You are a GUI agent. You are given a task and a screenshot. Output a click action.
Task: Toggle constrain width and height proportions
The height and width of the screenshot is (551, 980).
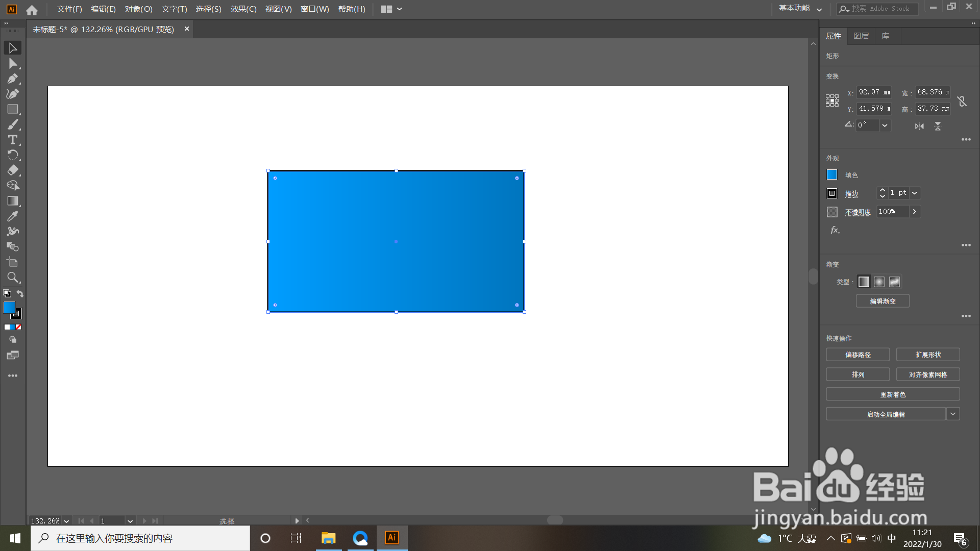point(962,101)
